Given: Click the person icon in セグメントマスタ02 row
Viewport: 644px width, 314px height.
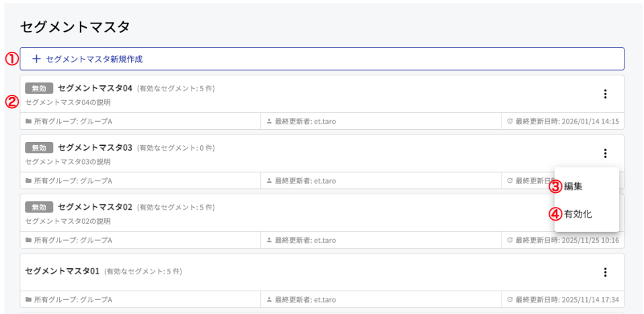Looking at the screenshot, I should pos(270,240).
